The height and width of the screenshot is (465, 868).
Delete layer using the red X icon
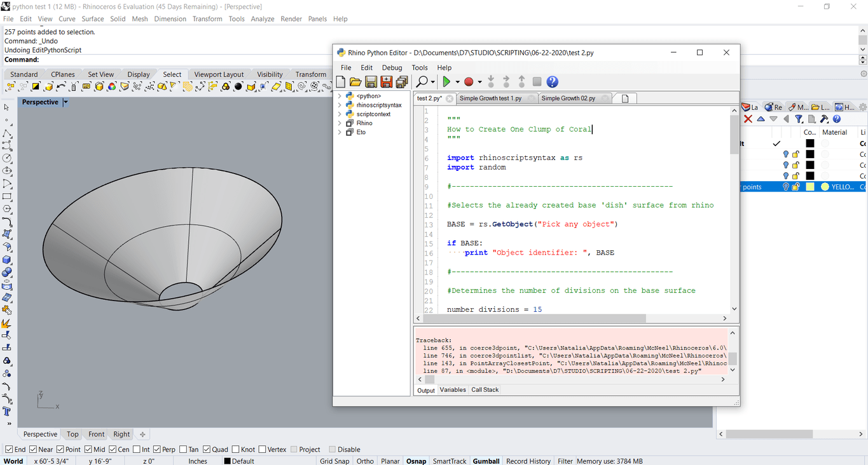point(748,119)
